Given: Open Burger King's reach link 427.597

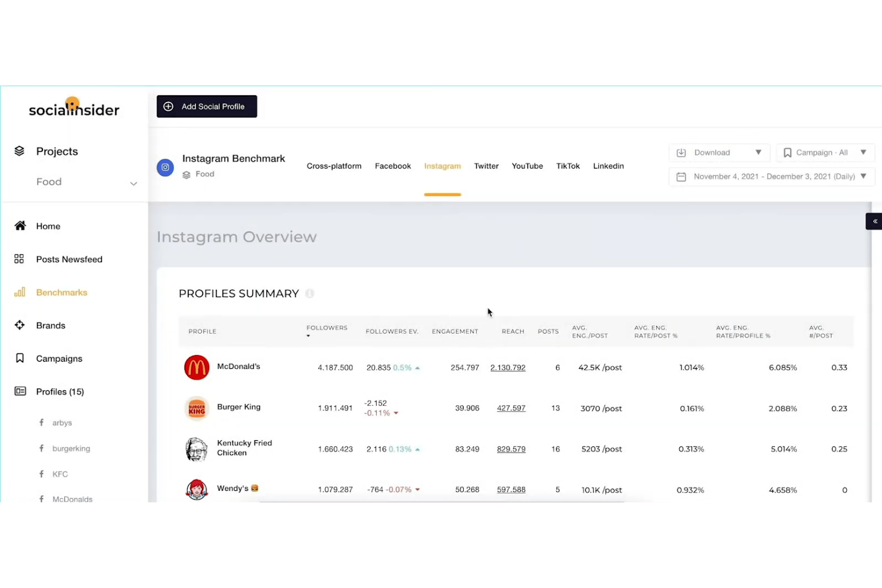Looking at the screenshot, I should pos(511,408).
